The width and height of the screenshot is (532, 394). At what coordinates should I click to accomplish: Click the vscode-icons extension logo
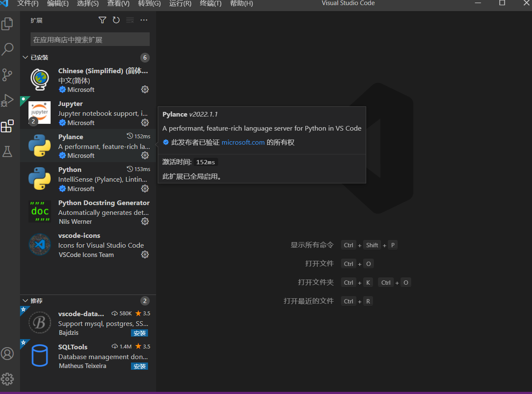pos(40,244)
